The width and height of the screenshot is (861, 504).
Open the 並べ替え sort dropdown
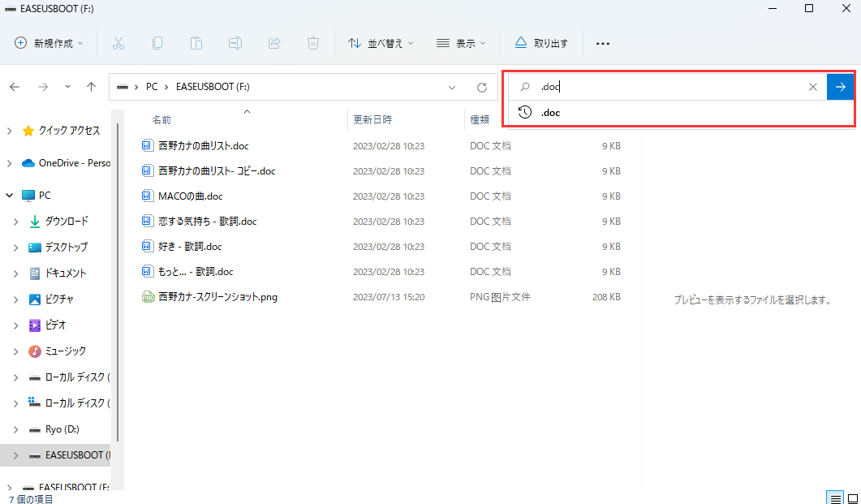[x=381, y=43]
